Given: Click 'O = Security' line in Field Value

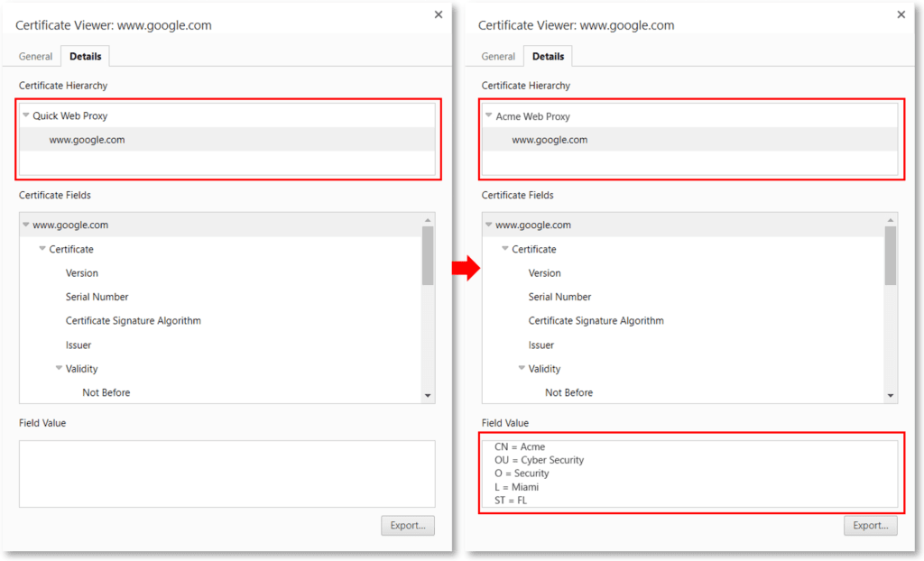Looking at the screenshot, I should click(522, 474).
